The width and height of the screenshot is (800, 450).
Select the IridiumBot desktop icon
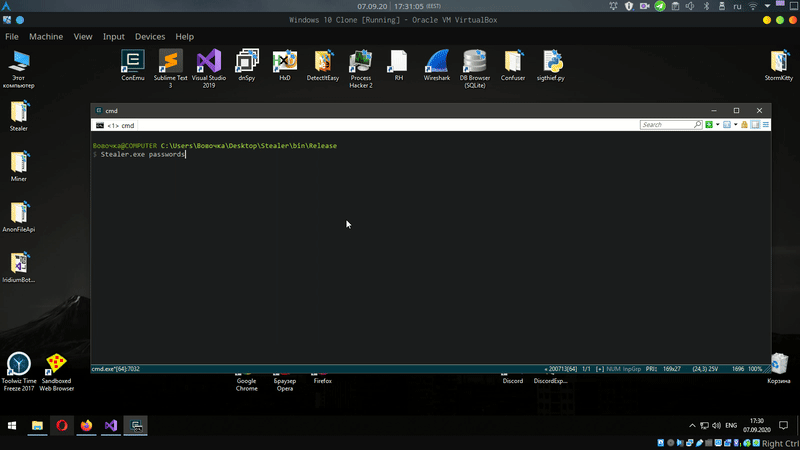pyautogui.click(x=19, y=267)
